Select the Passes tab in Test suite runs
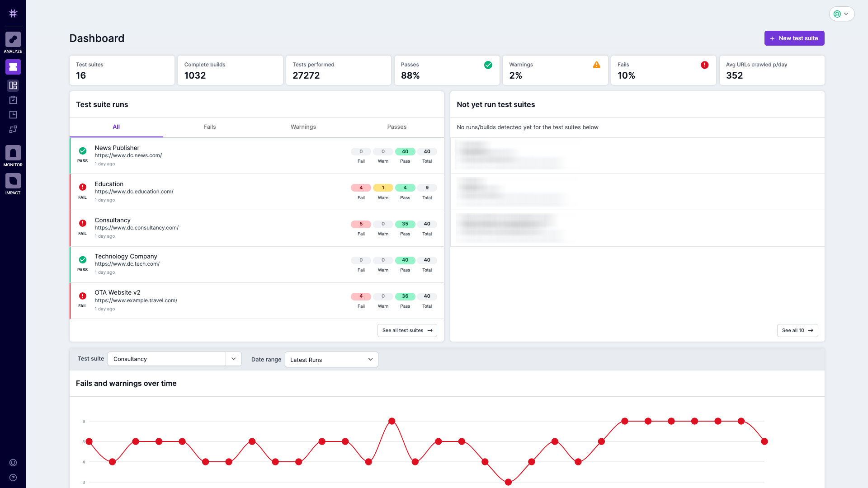 pyautogui.click(x=396, y=127)
